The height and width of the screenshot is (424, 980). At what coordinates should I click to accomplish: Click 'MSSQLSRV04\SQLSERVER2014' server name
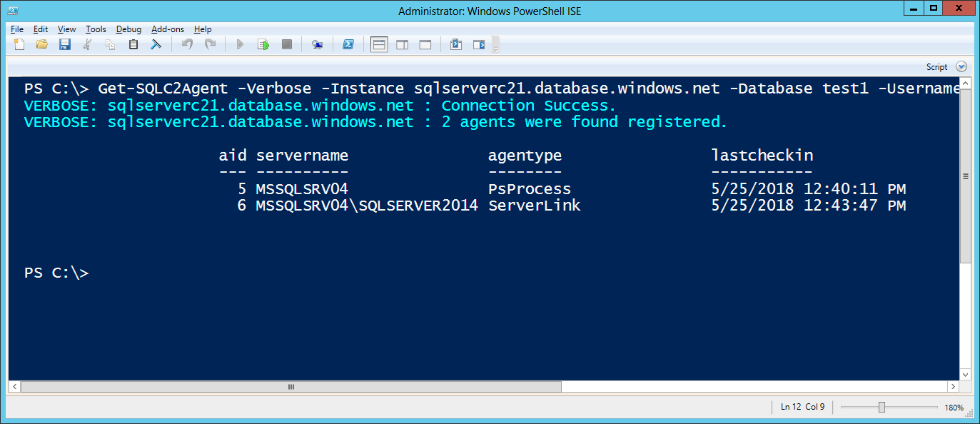tap(367, 206)
